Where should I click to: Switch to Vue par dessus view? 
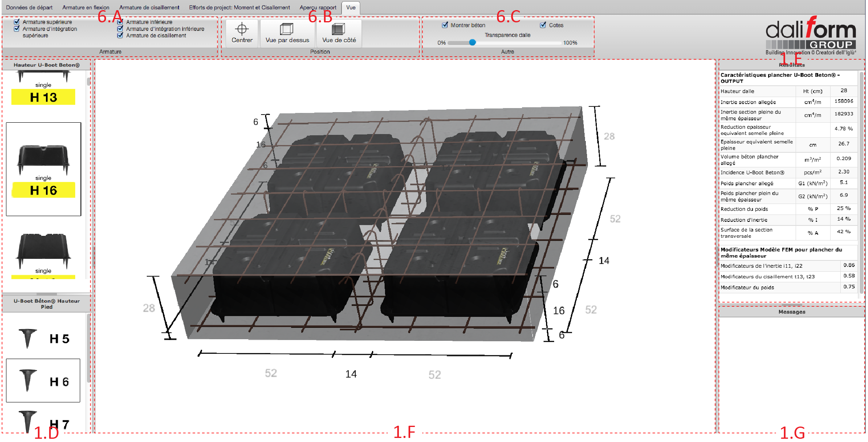click(287, 33)
